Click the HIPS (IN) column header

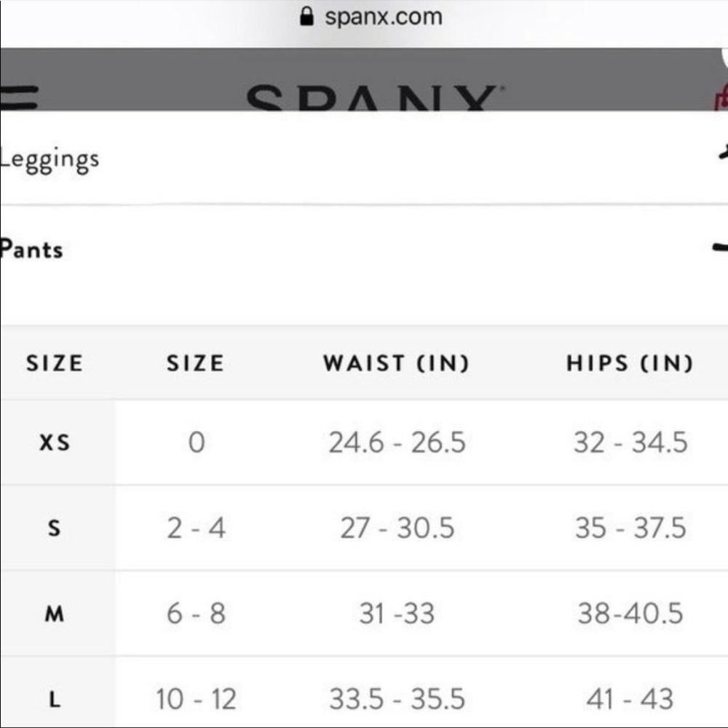(630, 363)
